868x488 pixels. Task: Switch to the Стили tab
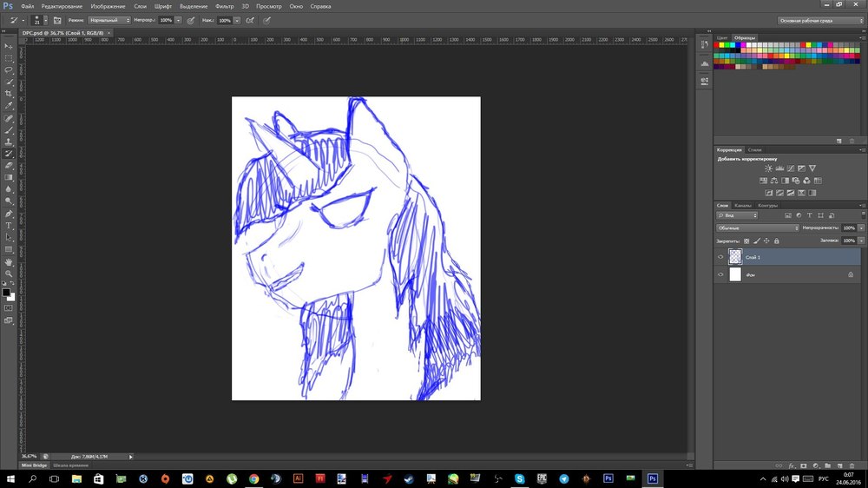click(x=754, y=150)
